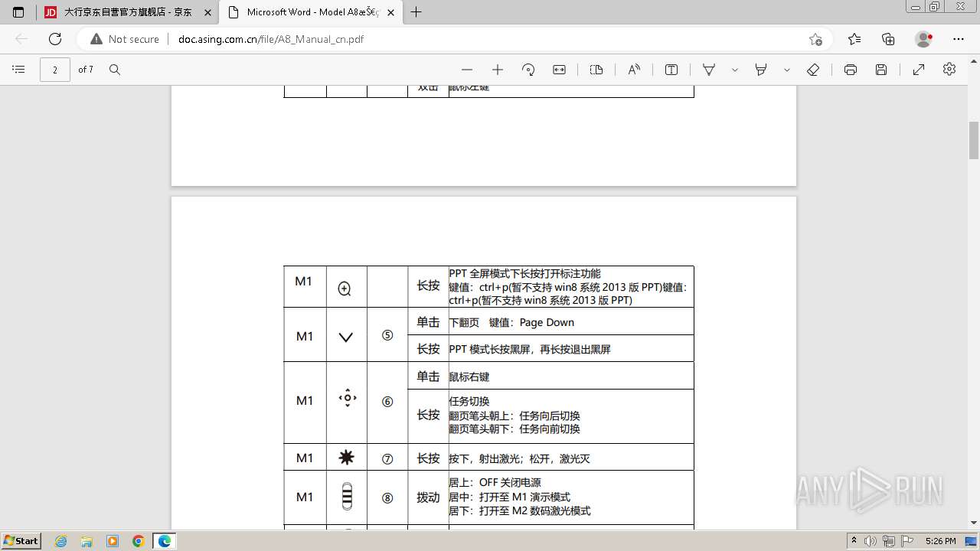Viewport: 980px width, 551px height.
Task: Add this page to favorites
Action: point(815,39)
